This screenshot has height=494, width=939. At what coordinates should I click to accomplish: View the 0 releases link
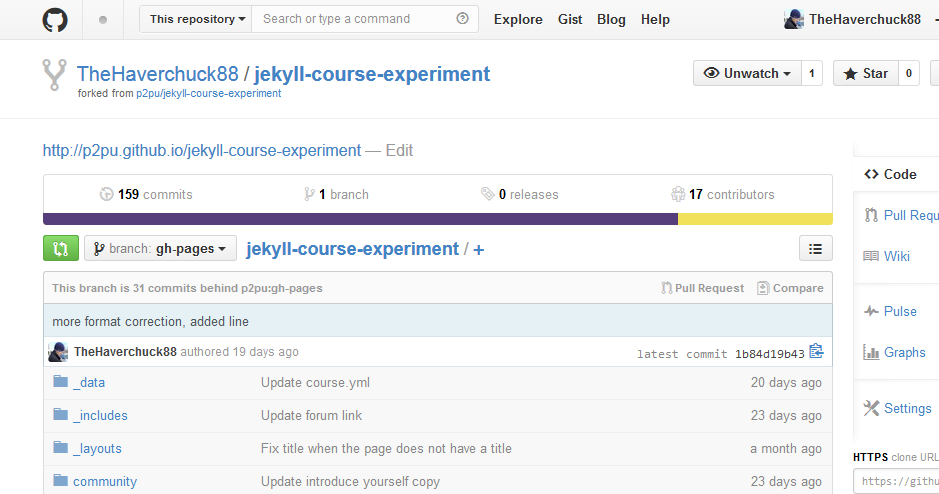click(x=519, y=194)
